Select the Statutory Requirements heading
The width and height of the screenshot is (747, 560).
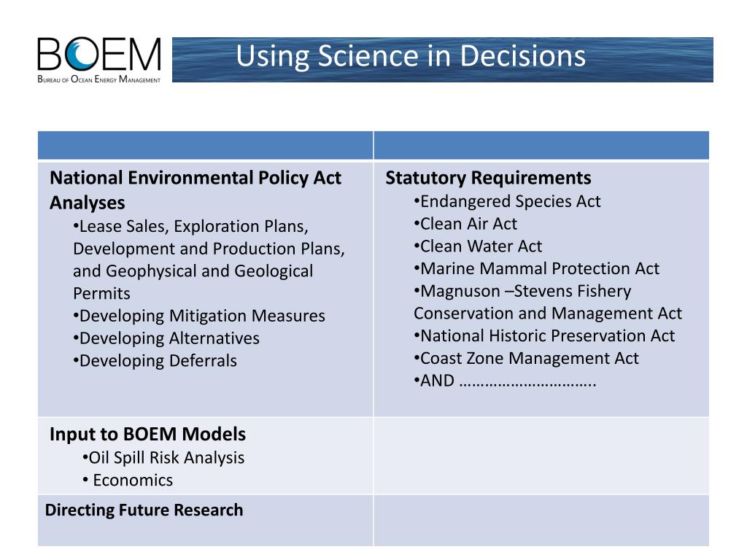tap(488, 178)
